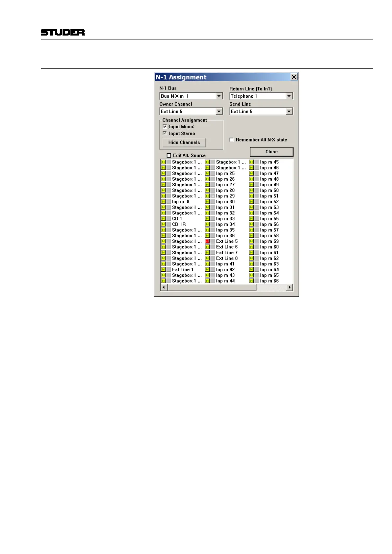Open the Owner Channel dropdown
392x554 pixels.
coord(219,112)
